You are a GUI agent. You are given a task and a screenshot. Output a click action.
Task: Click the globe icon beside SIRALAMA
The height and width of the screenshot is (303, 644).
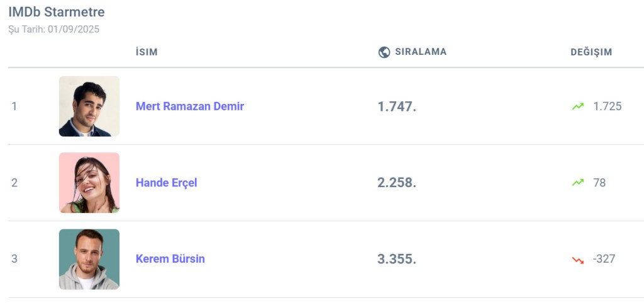(x=384, y=52)
